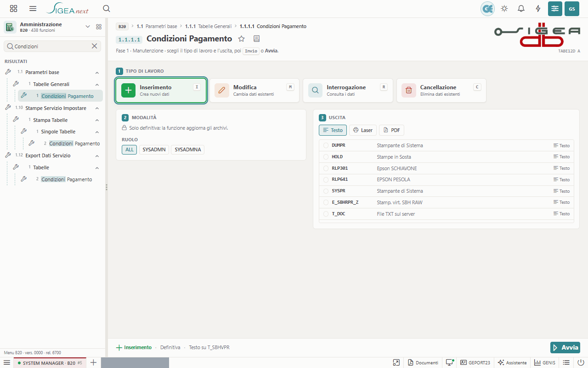Select the Testo output tab

click(333, 130)
